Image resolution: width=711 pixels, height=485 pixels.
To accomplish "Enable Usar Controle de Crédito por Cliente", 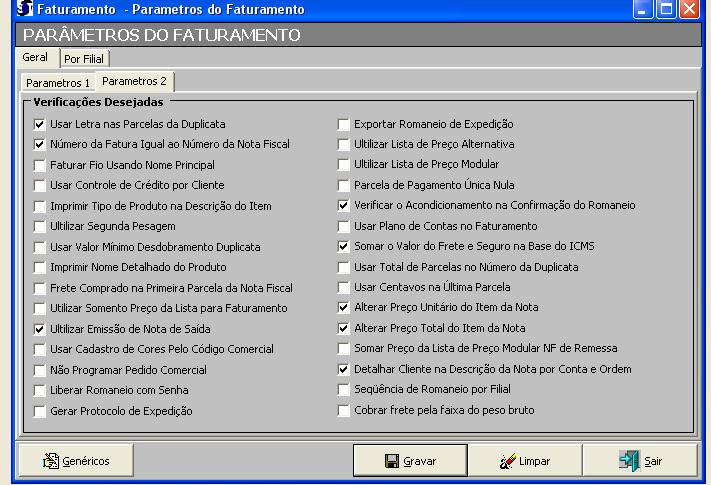I will point(40,186).
